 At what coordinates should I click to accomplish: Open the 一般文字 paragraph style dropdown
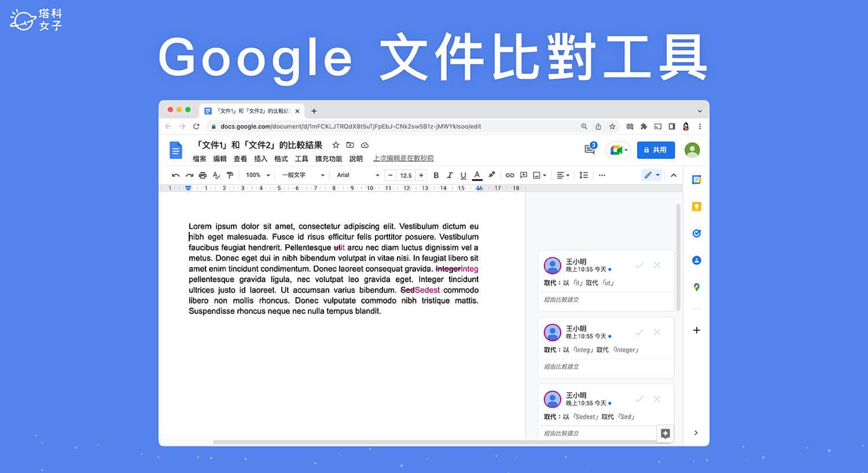tap(303, 175)
